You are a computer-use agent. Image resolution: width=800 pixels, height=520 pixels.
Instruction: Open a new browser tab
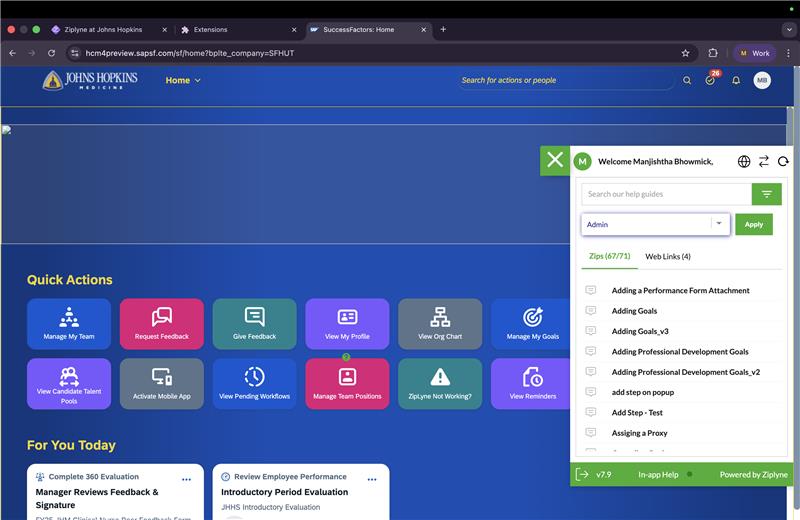point(443,30)
